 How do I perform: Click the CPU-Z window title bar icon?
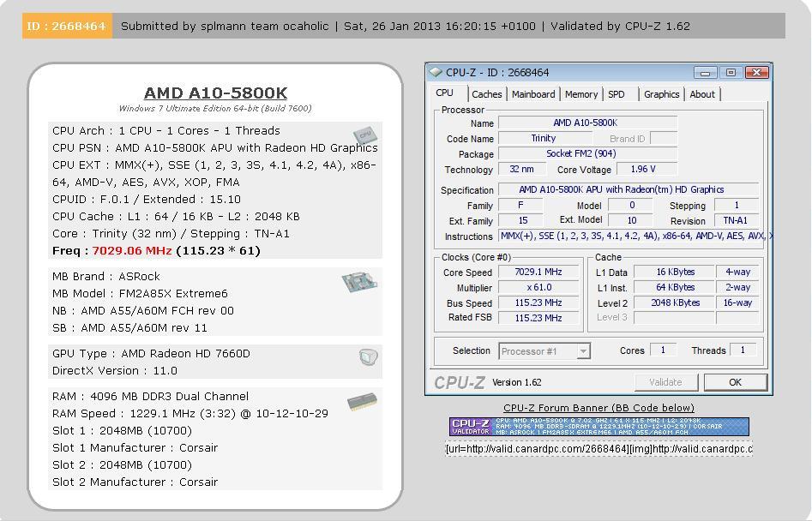tap(436, 73)
